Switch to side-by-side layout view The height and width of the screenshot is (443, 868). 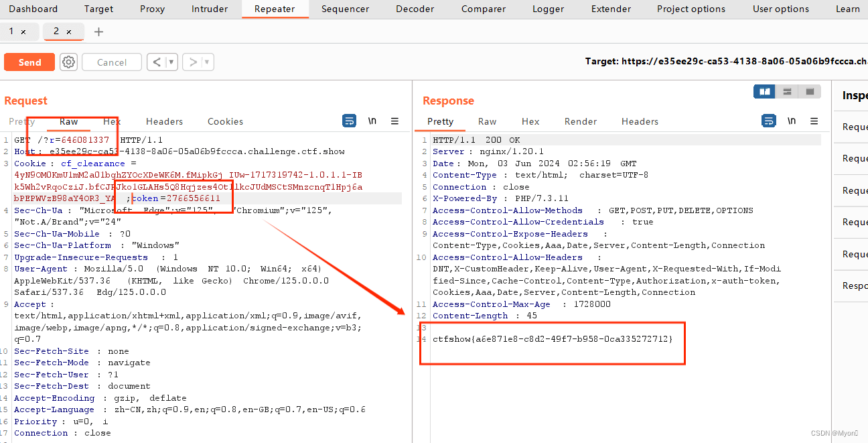(764, 91)
